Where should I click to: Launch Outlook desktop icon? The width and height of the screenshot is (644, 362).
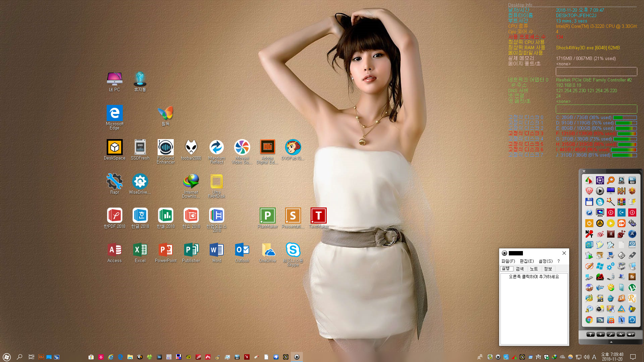click(242, 252)
